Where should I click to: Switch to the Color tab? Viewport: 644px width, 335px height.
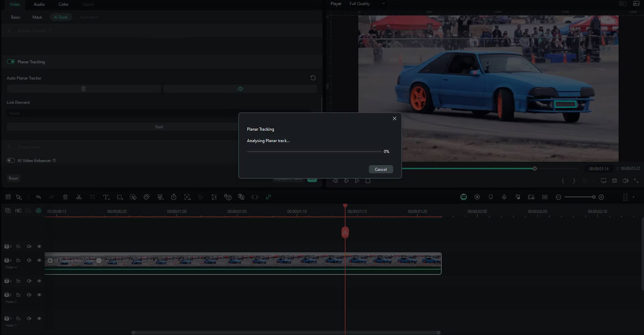64,4
